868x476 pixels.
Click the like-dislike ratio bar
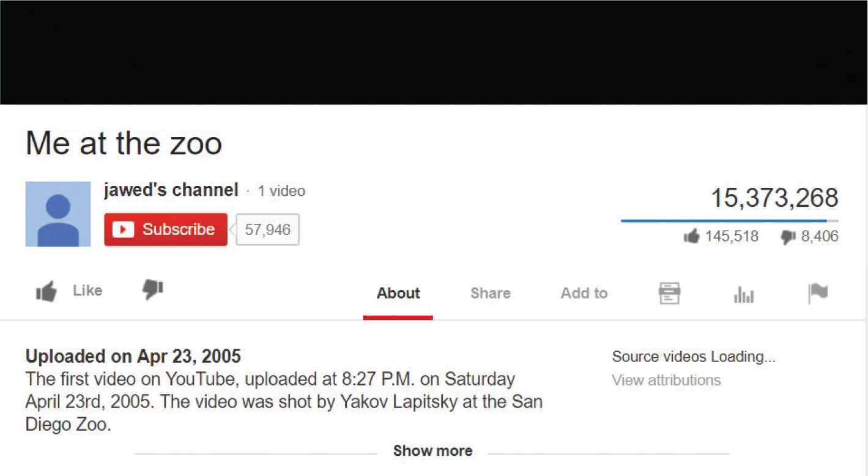[730, 221]
